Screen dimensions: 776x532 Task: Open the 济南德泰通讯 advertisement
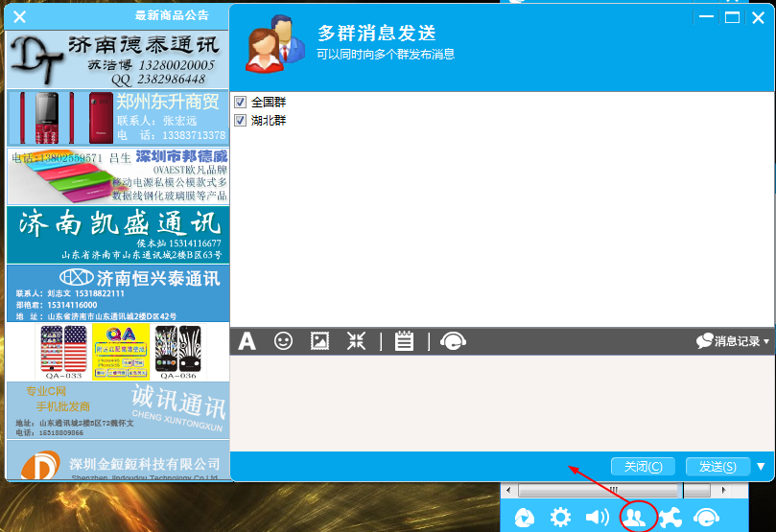[118, 60]
